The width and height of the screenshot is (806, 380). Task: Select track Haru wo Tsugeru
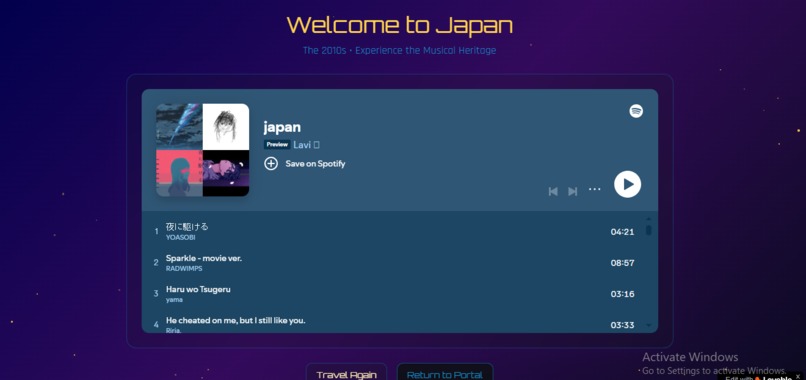click(198, 289)
